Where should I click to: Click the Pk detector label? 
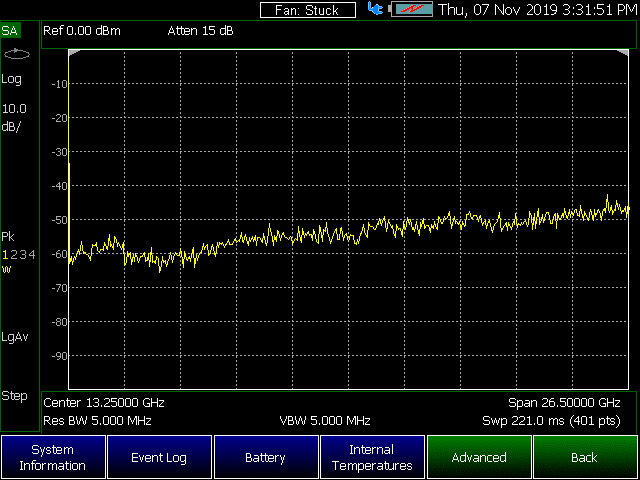point(8,237)
